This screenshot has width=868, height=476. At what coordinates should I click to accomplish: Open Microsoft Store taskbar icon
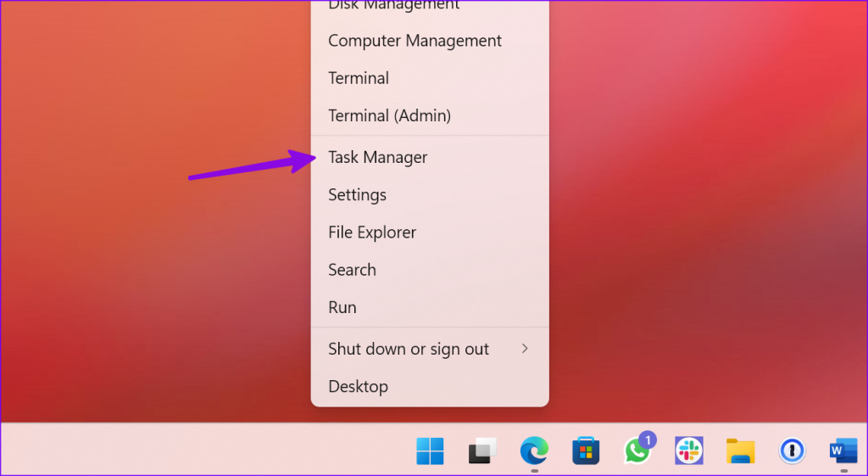(586, 451)
